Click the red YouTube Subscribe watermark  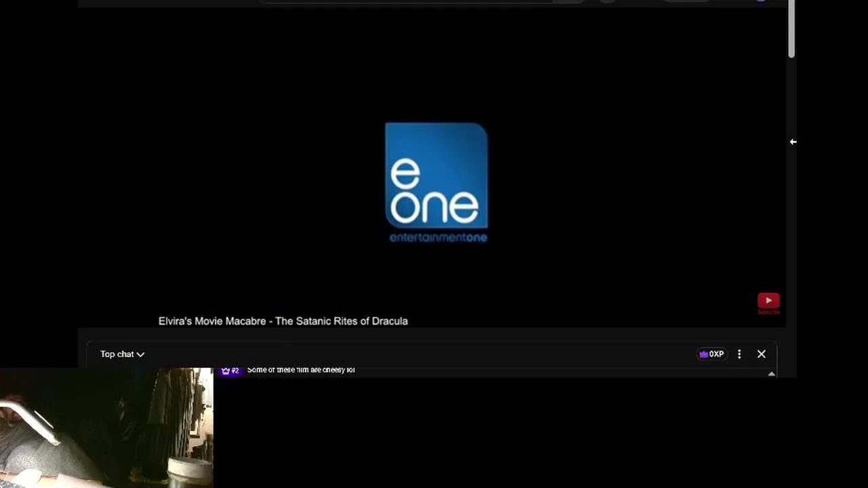tap(768, 303)
